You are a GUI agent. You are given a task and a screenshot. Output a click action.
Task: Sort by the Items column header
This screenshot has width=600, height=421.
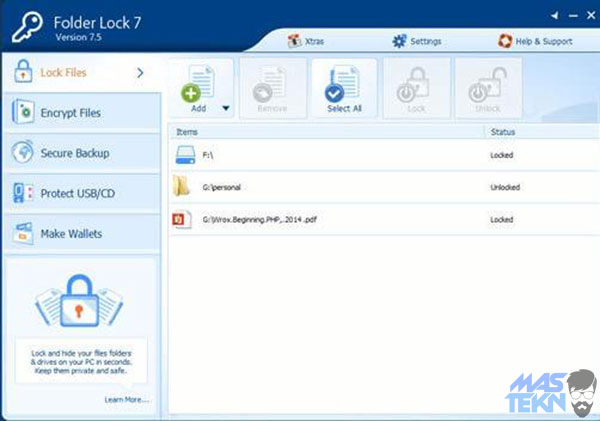point(327,132)
